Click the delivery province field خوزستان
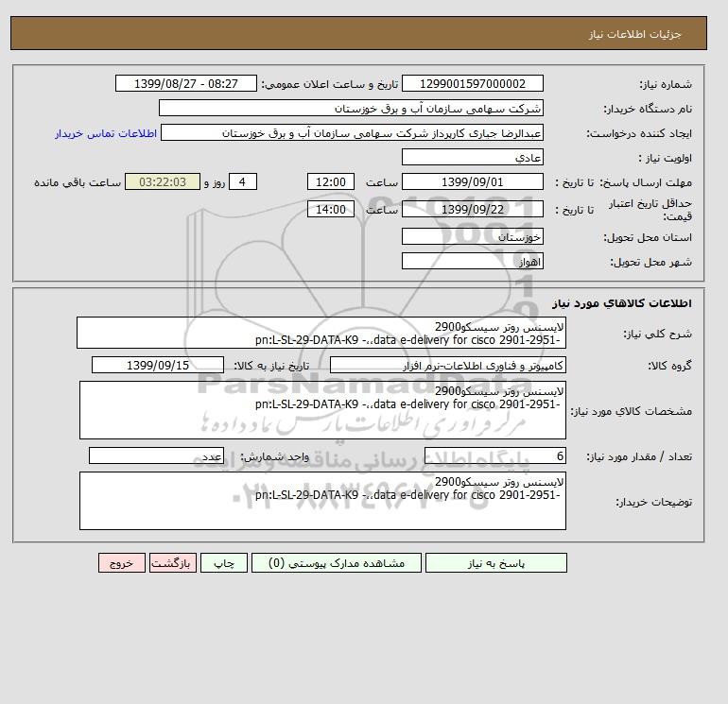 pos(472,236)
